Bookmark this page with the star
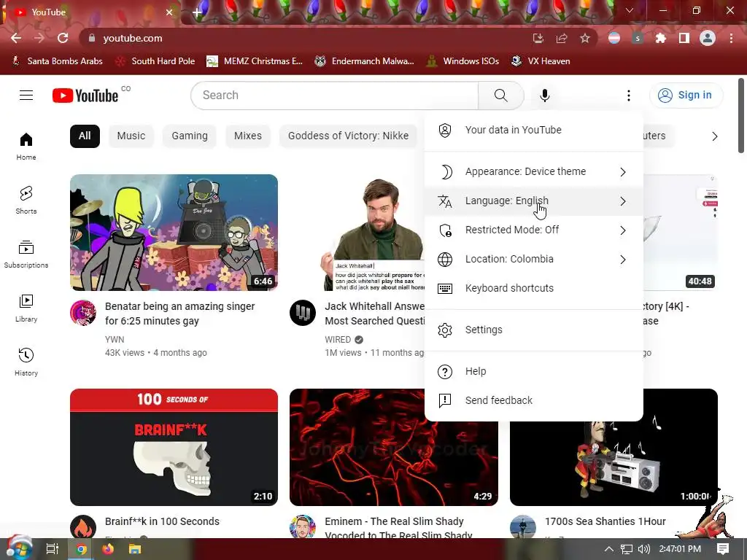 pyautogui.click(x=585, y=38)
